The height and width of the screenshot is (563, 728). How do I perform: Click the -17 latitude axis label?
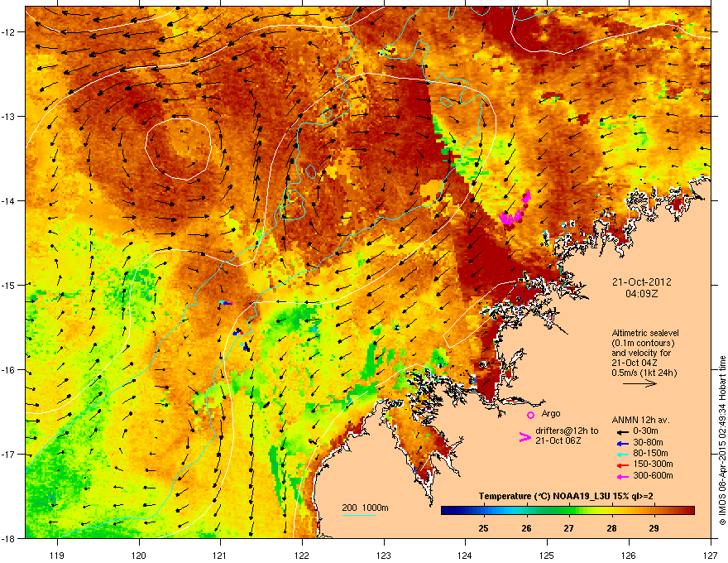tap(8, 455)
